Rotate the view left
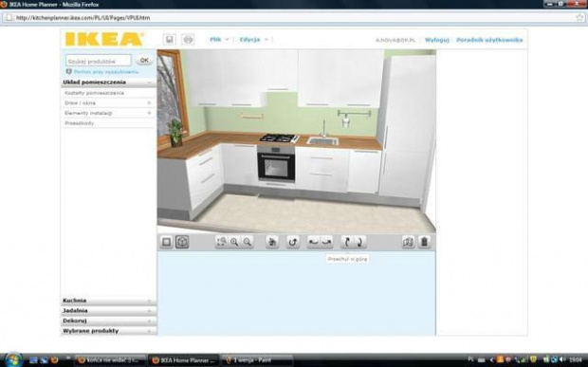The image size is (588, 367). pyautogui.click(x=314, y=242)
